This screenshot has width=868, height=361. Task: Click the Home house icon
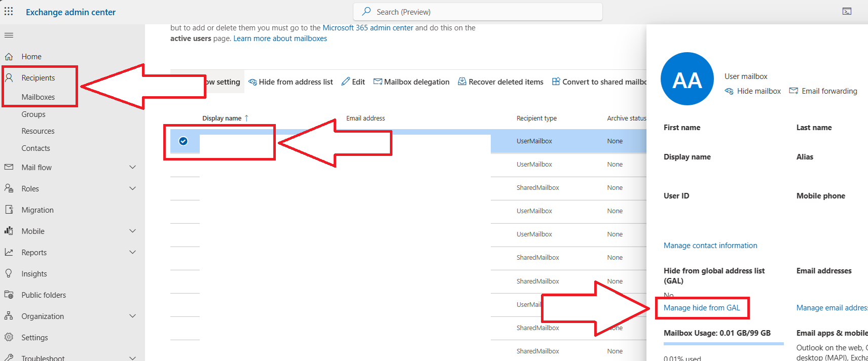coord(9,57)
